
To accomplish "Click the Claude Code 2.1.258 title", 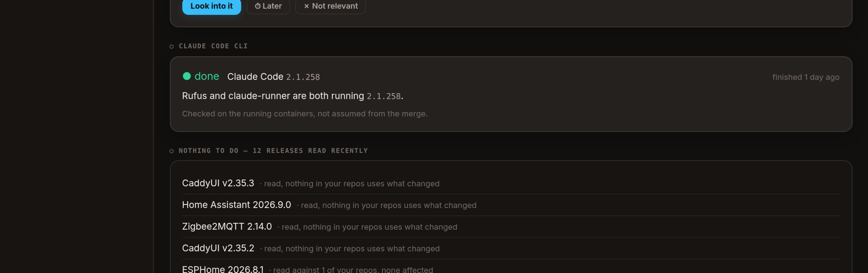I will [x=273, y=77].
